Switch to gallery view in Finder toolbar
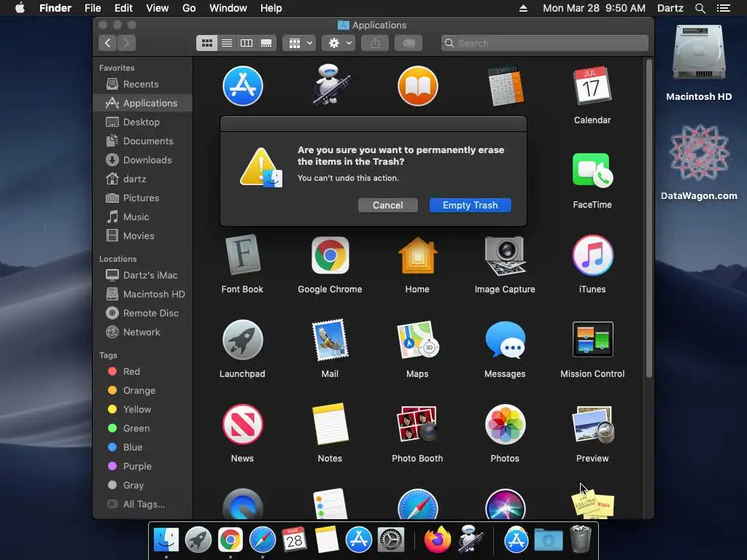 click(266, 43)
